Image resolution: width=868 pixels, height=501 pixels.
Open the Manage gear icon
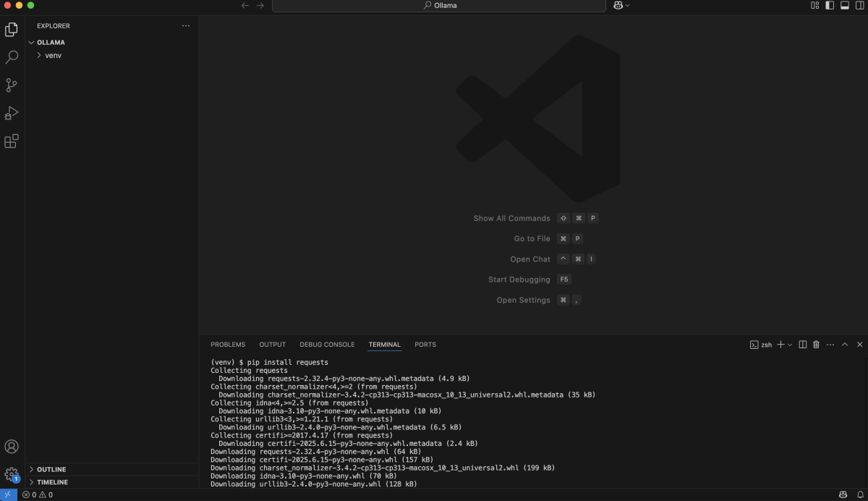[12, 475]
